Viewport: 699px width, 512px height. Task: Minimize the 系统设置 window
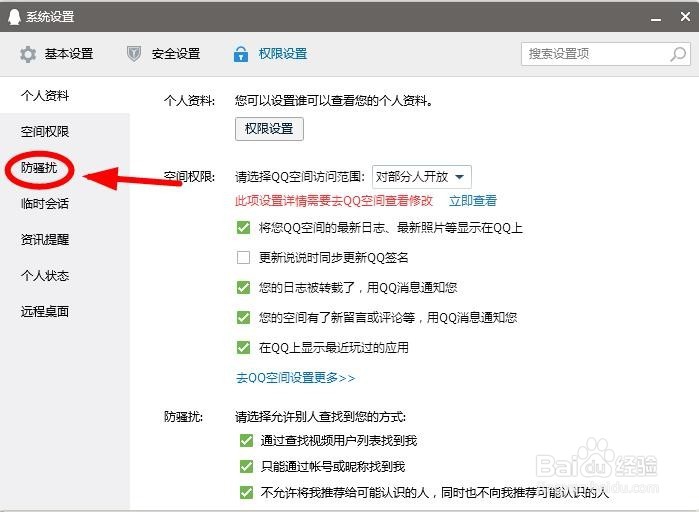tap(655, 18)
